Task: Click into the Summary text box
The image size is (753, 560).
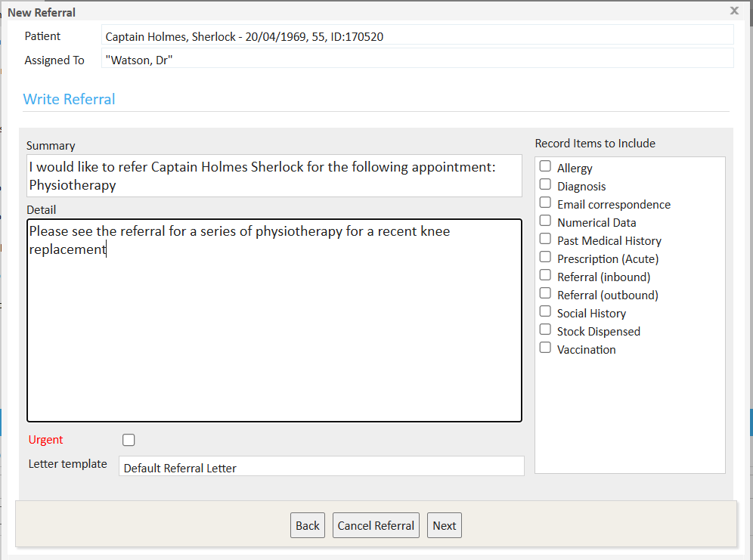Action: pyautogui.click(x=274, y=176)
